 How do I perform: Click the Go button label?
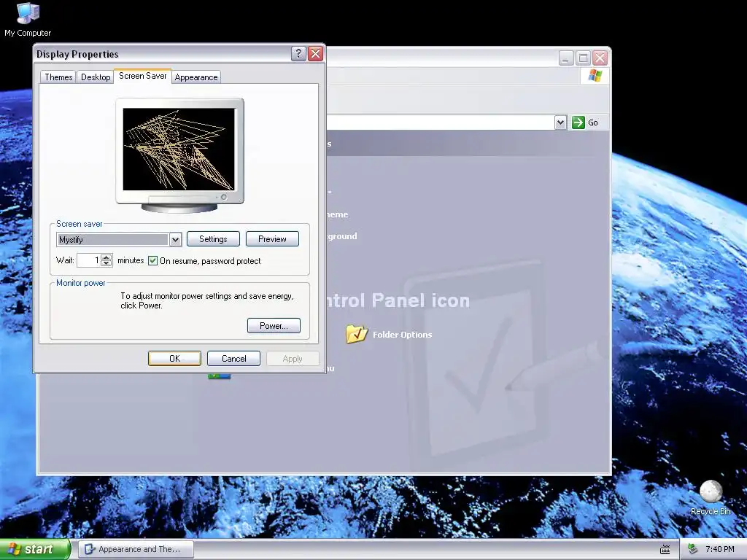[592, 122]
